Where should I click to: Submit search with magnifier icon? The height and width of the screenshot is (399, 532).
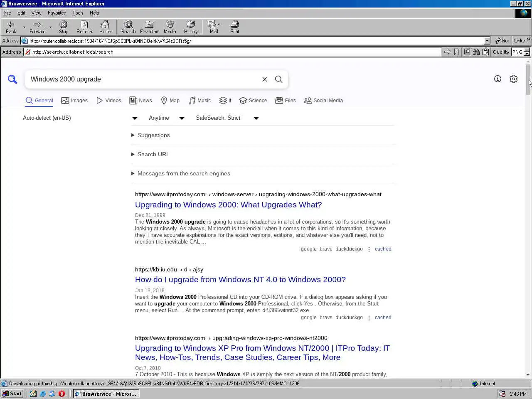(x=279, y=79)
